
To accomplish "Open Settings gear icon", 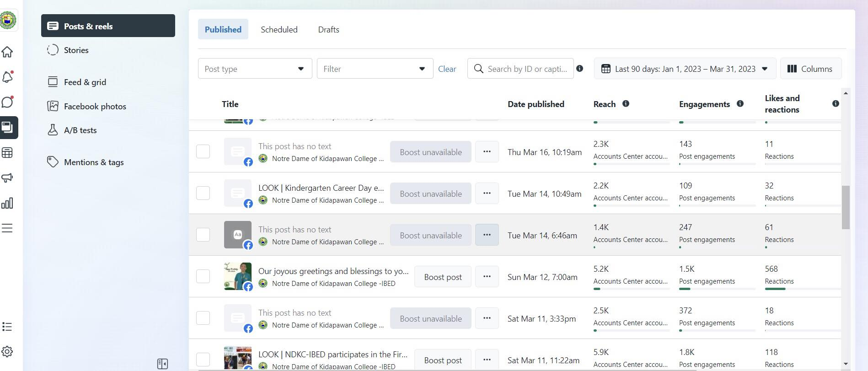I will click(x=7, y=351).
